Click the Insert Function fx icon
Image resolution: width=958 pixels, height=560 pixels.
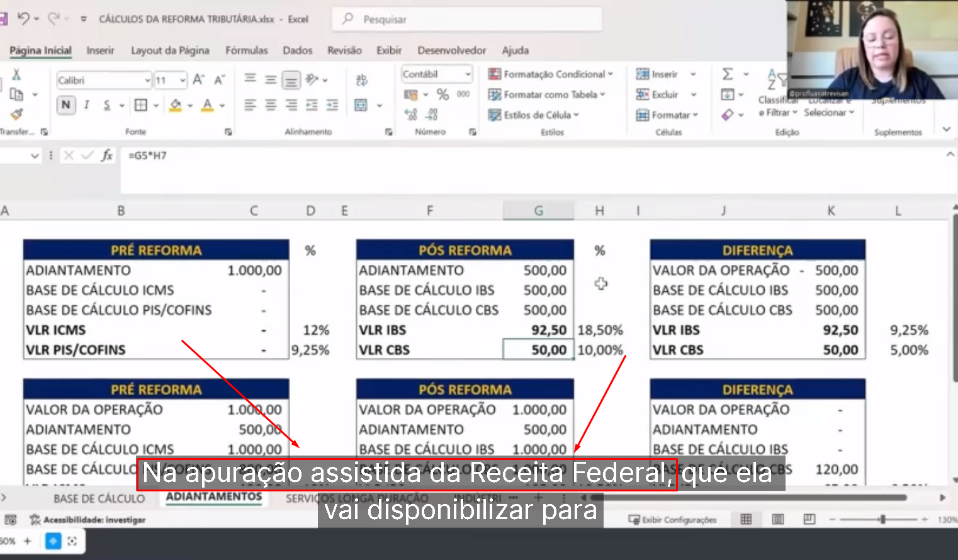point(107,155)
